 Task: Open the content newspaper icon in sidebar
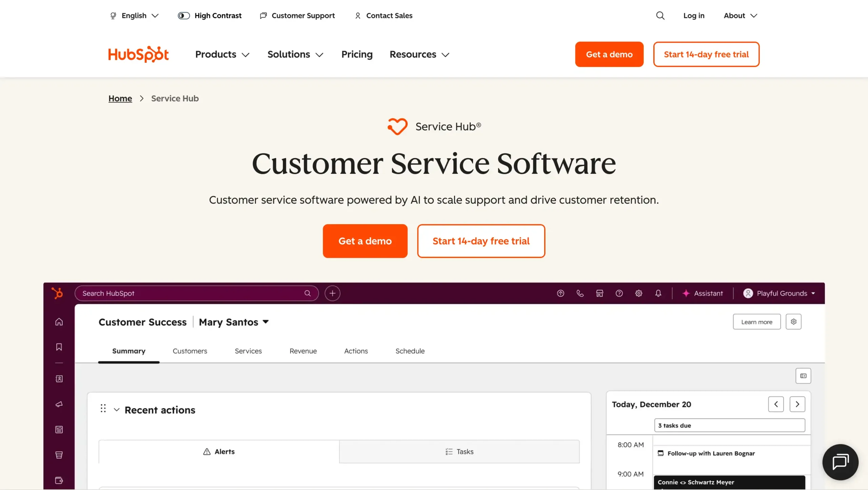[x=59, y=430]
